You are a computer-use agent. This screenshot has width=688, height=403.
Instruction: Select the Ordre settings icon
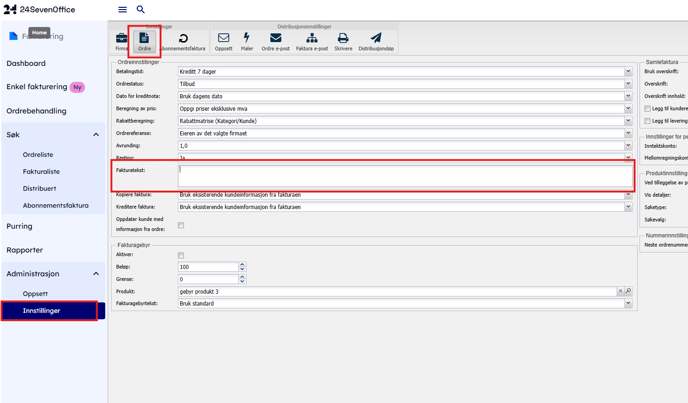click(144, 41)
